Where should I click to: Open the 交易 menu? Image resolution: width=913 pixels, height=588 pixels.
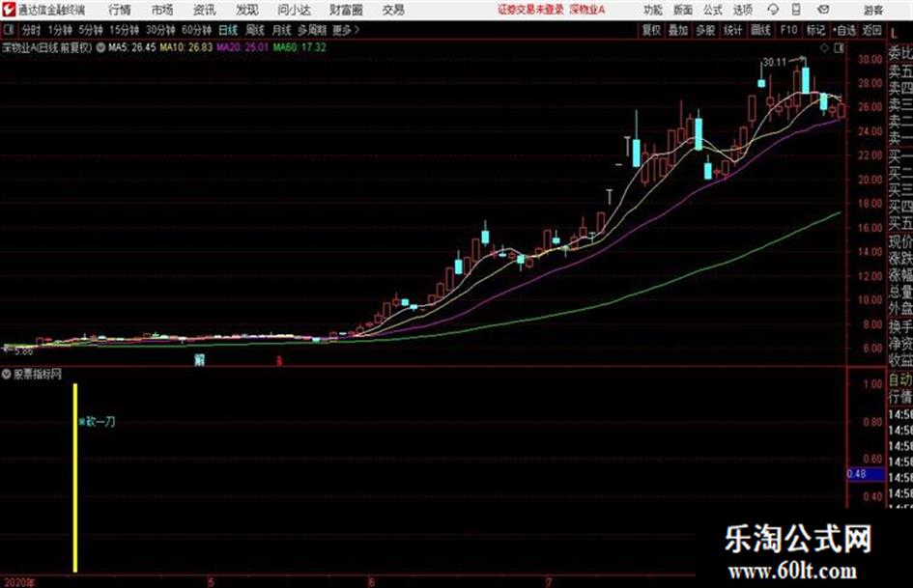(x=393, y=10)
